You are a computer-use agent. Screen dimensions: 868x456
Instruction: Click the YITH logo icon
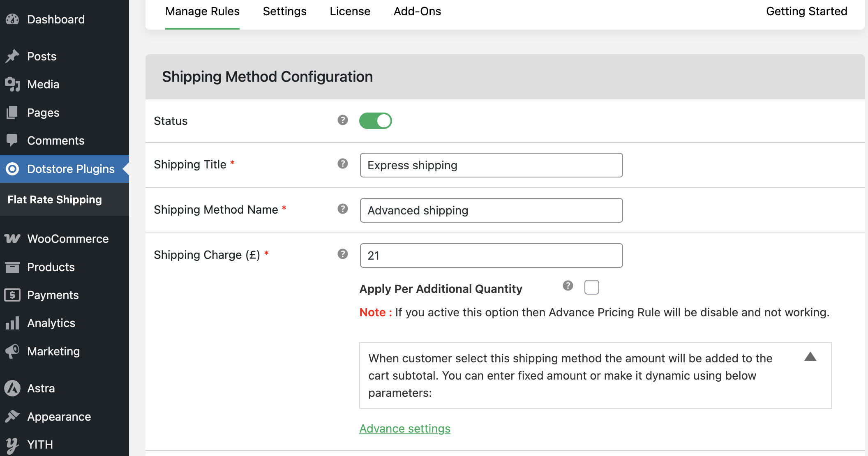(12, 445)
